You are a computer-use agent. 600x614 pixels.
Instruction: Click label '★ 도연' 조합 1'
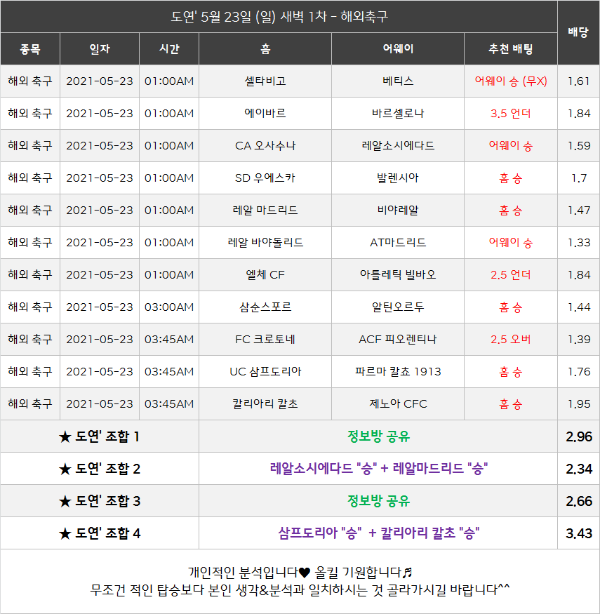99,436
